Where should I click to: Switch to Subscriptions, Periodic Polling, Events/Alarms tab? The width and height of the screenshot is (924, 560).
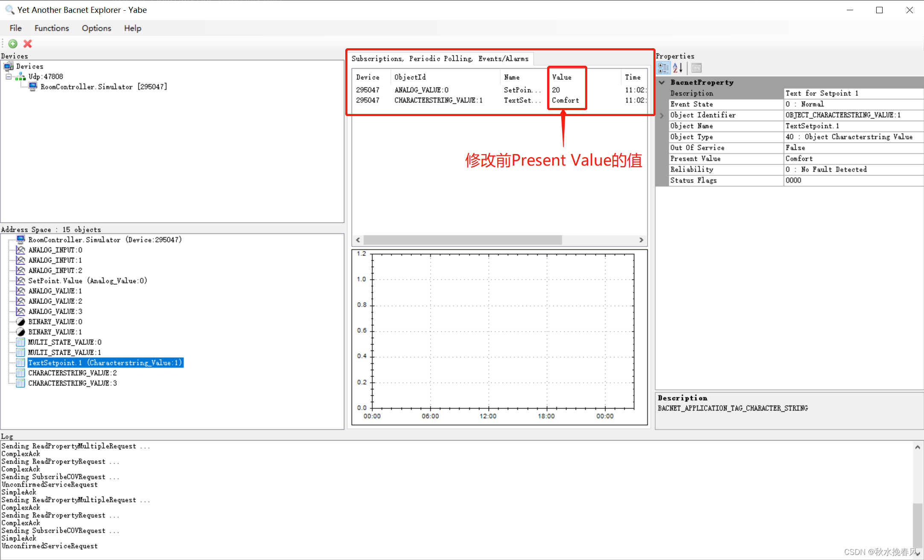440,58
